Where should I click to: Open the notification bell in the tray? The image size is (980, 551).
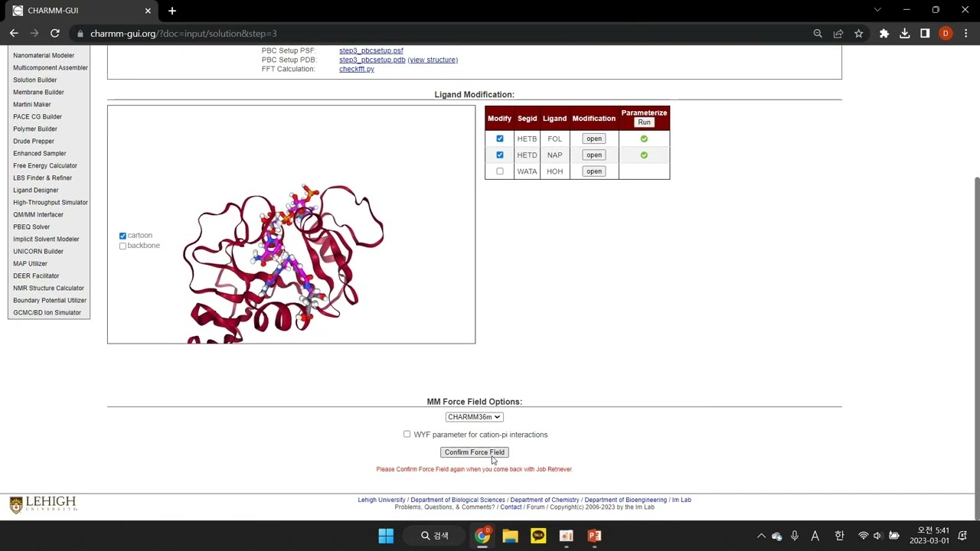pyautogui.click(x=962, y=536)
